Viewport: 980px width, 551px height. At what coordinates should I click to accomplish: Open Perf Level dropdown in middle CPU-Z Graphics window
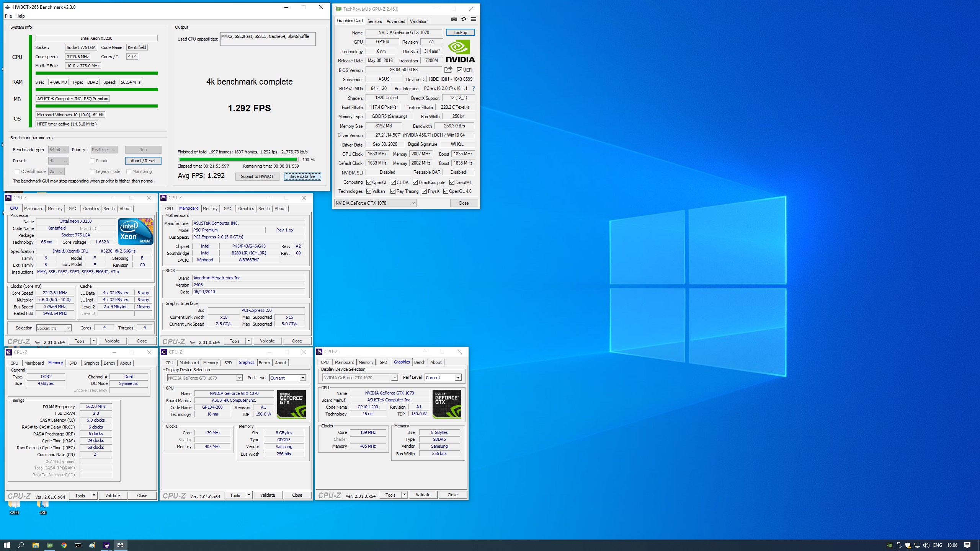click(287, 378)
